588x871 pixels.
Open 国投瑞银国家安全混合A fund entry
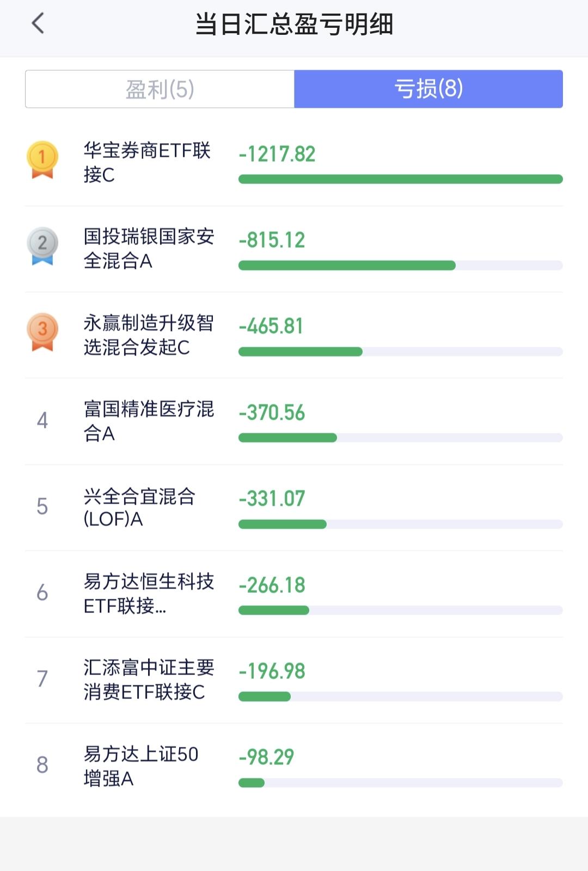[x=294, y=249]
